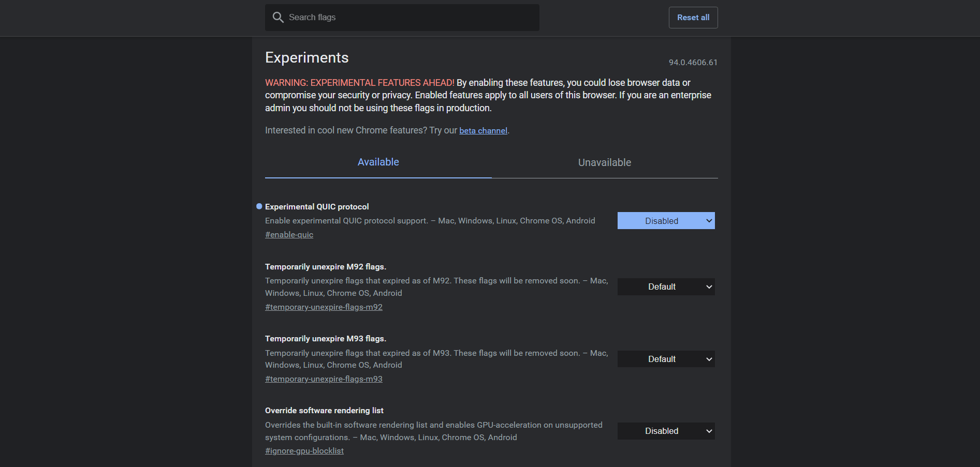Click the blue modified-flag dot beside QUIC
This screenshot has width=980, height=467.
pyautogui.click(x=259, y=206)
